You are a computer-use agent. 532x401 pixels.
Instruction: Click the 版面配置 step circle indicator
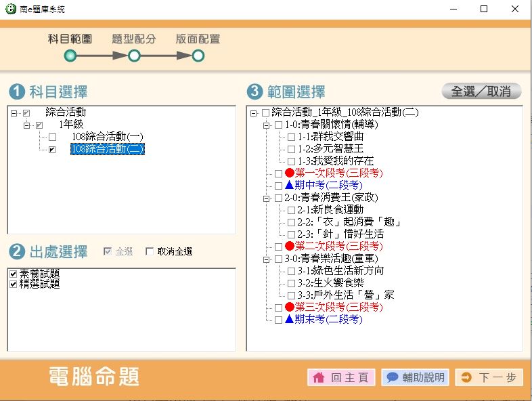[198, 56]
